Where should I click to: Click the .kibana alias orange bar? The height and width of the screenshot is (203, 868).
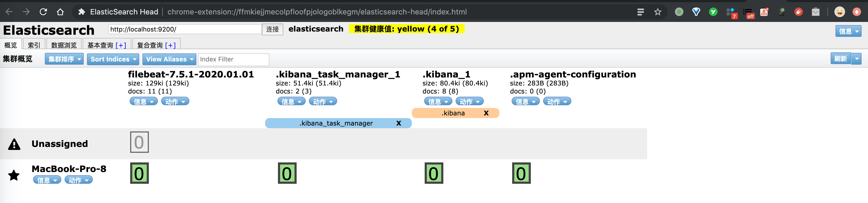tap(455, 113)
